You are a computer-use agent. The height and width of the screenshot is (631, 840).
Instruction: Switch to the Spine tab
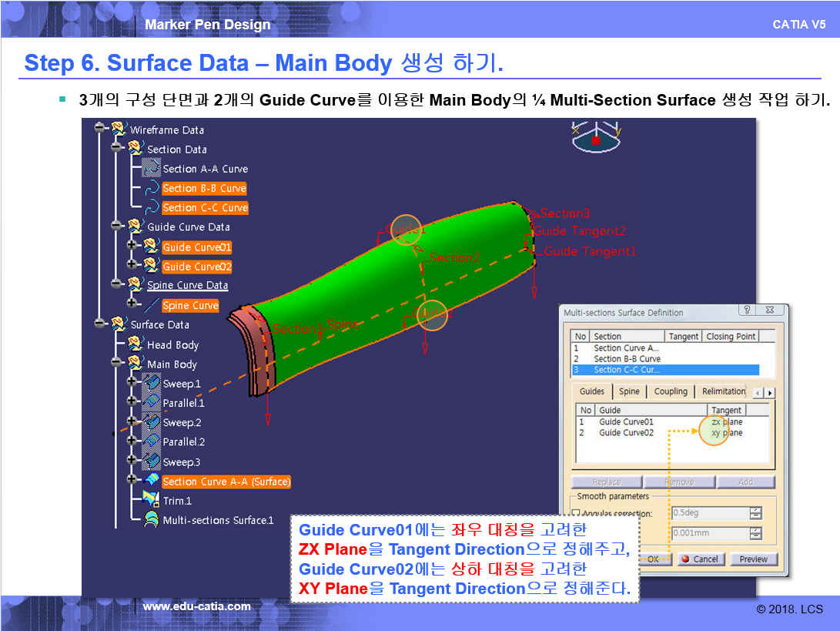point(629,391)
